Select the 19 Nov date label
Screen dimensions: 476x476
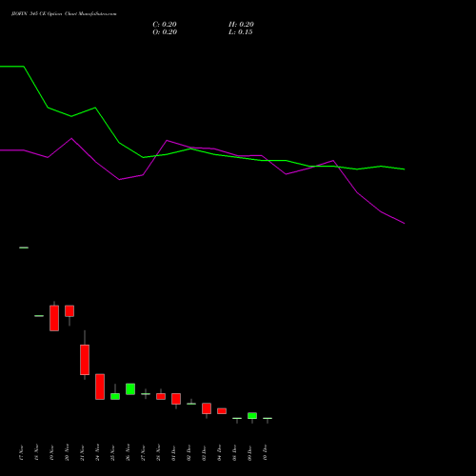tap(51, 452)
